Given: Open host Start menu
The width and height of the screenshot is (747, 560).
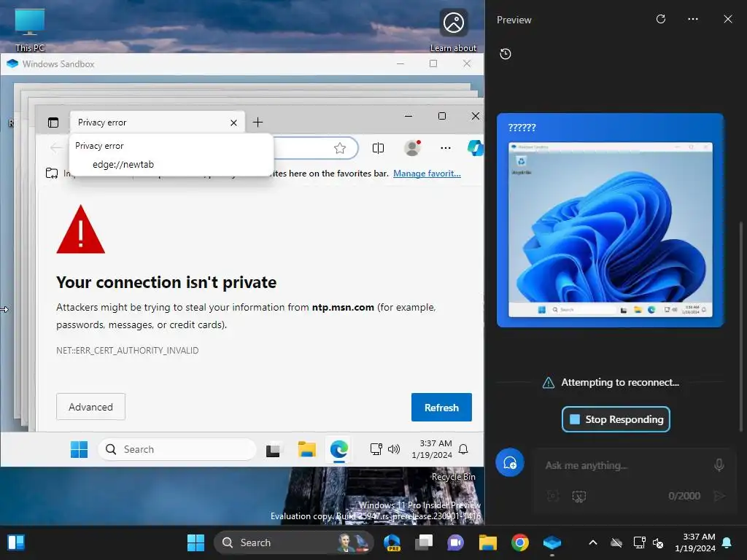Looking at the screenshot, I should (196, 542).
